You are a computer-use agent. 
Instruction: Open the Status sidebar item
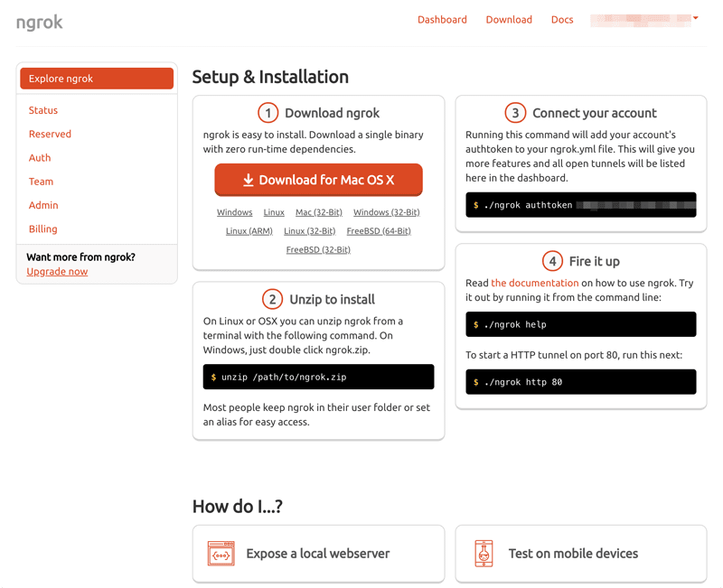click(x=43, y=110)
